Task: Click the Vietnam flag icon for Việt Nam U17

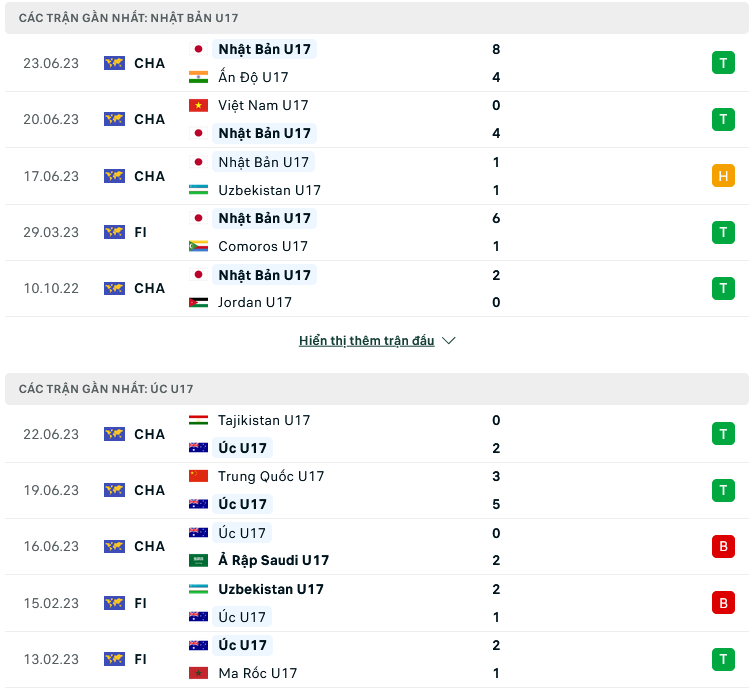Action: click(198, 105)
